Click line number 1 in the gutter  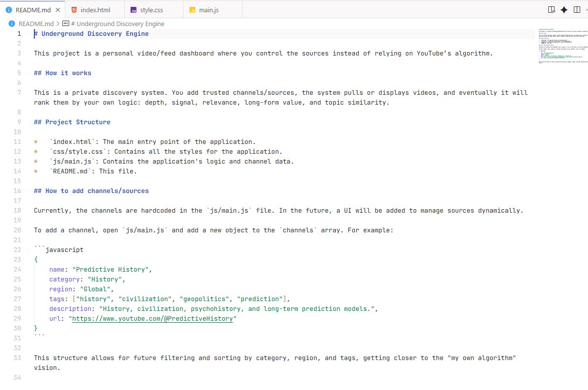[19, 34]
